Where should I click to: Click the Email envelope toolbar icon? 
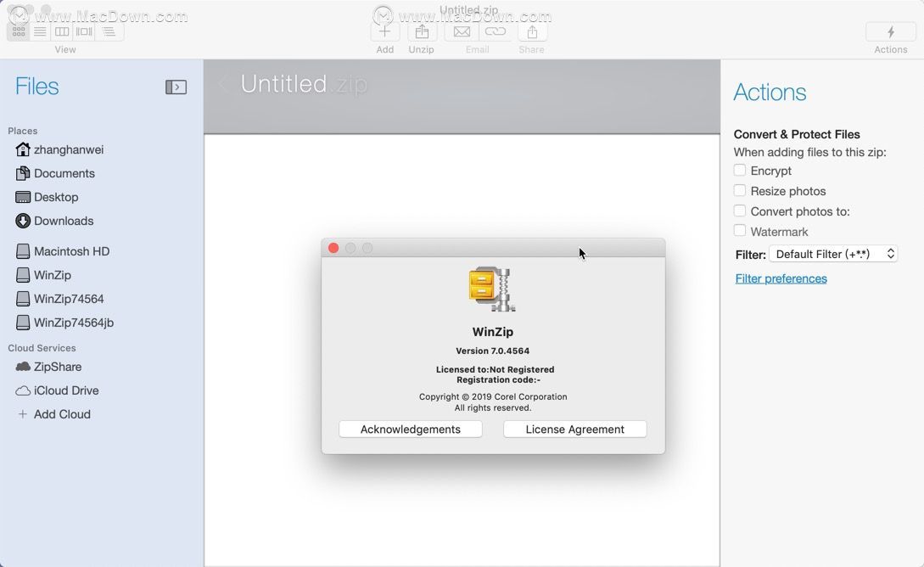pos(462,31)
